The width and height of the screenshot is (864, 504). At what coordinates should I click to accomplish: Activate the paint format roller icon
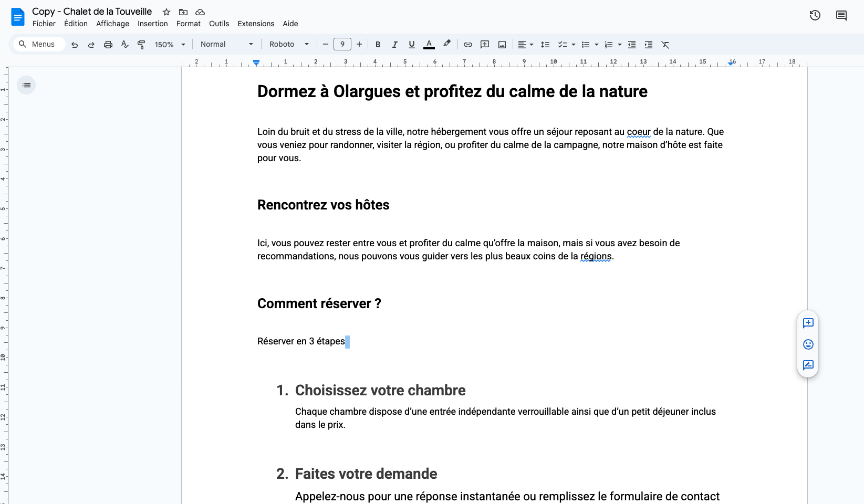141,45
